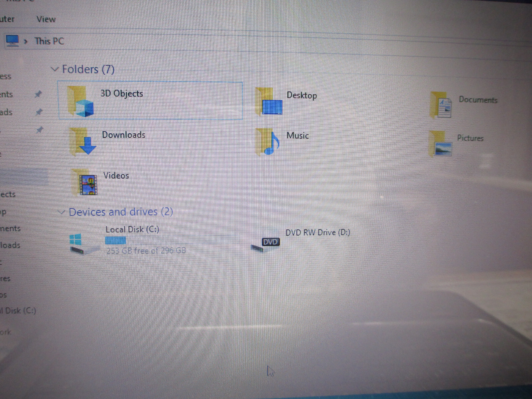
Task: Select the 'Desktop' folder label
Action: point(302,95)
